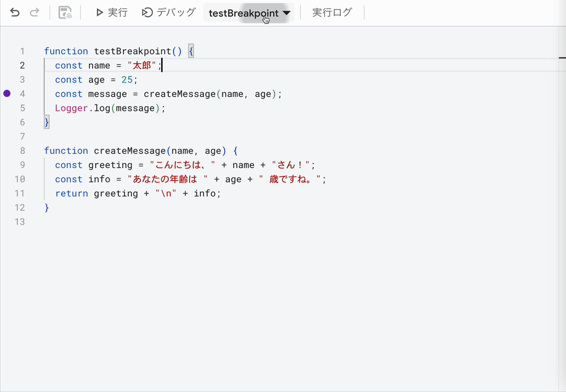
Task: Click the "\n" string on line 11
Action: click(166, 193)
